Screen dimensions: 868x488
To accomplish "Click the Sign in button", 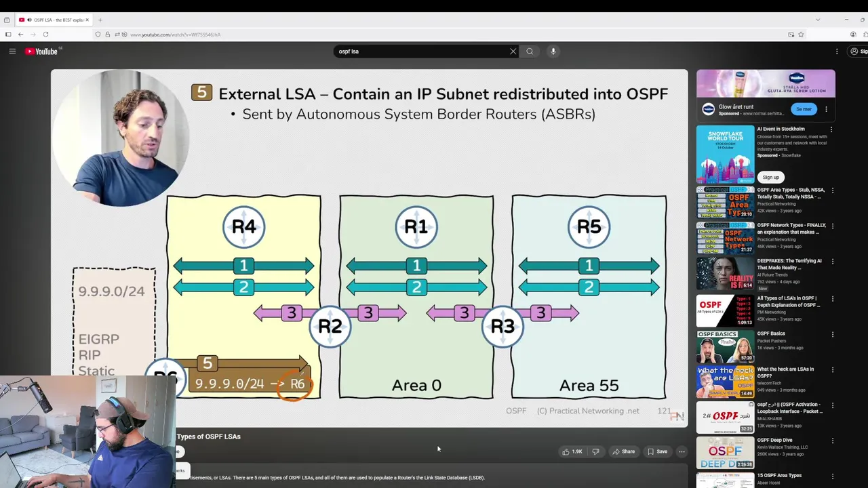I will 858,52.
